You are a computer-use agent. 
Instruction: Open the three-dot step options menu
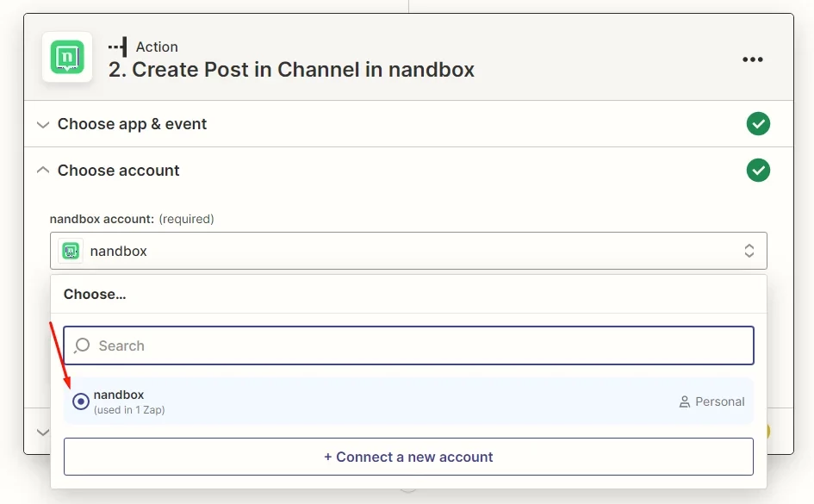point(753,59)
